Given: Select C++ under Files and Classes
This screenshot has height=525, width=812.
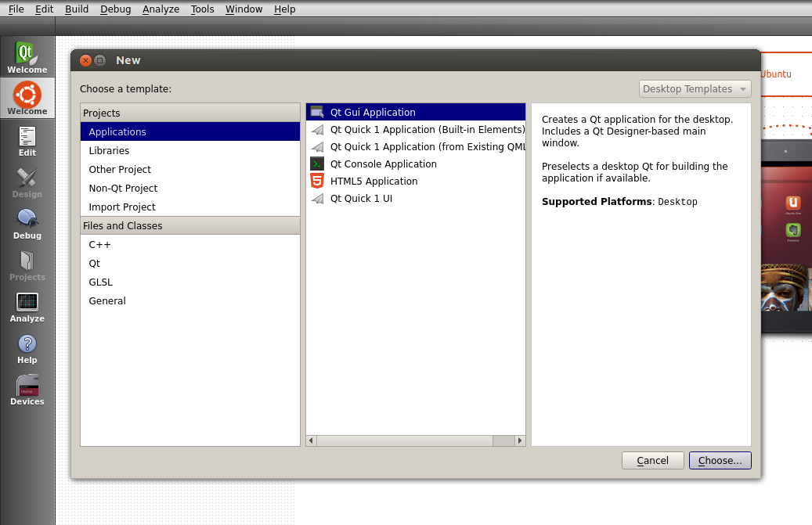Looking at the screenshot, I should (x=99, y=245).
